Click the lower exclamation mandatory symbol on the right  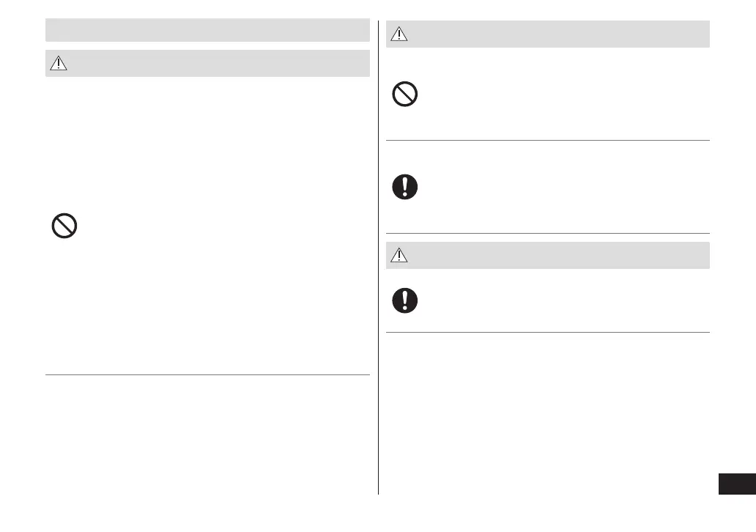(405, 300)
